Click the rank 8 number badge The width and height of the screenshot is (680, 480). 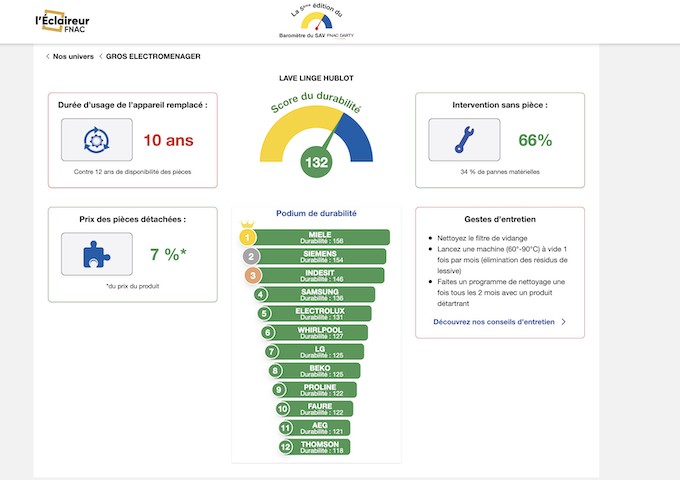click(275, 371)
